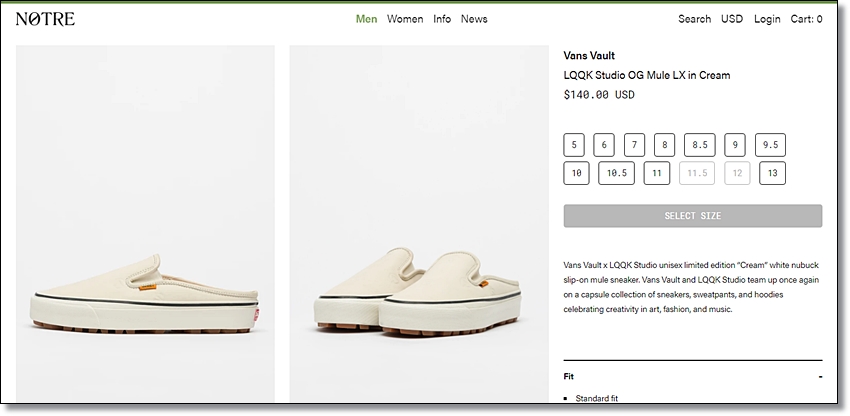Select size 10.5

click(616, 173)
